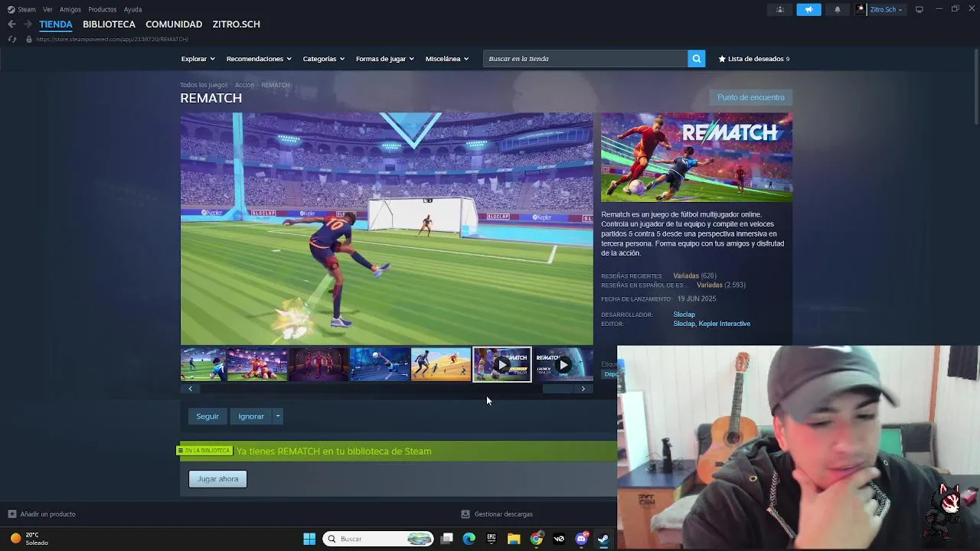The height and width of the screenshot is (551, 980).
Task: Open notifications bell icon
Action: 837,9
